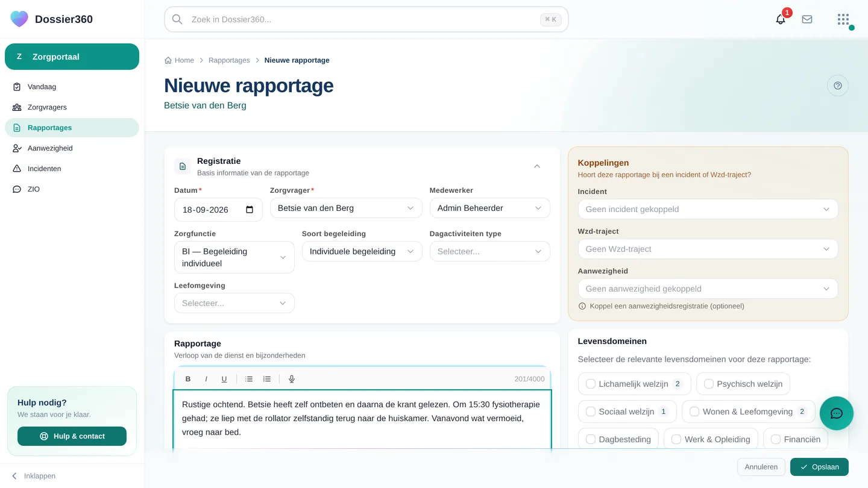
Task: Open the Wzd-traject dropdown
Action: 708,249
